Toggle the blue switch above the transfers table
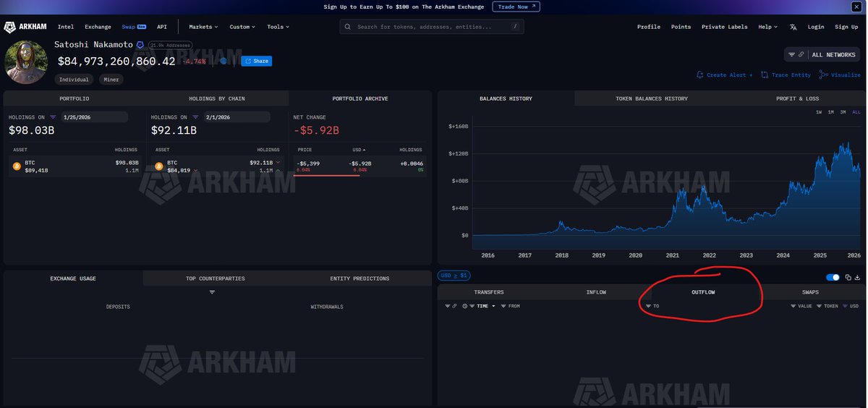The image size is (868, 408). (x=833, y=277)
